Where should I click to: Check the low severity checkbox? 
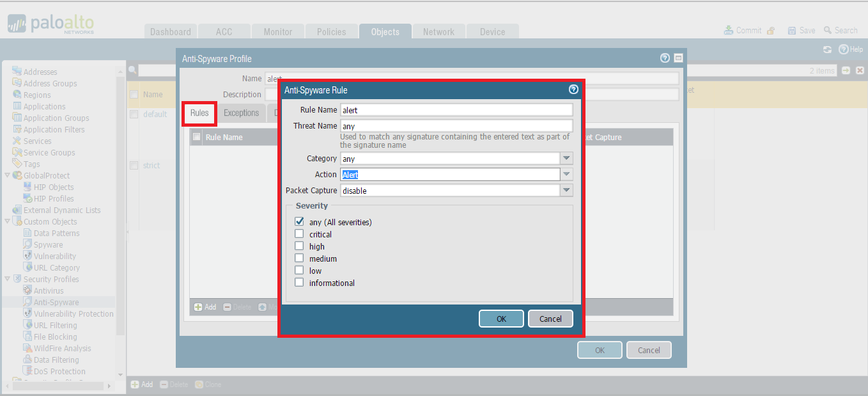(299, 270)
